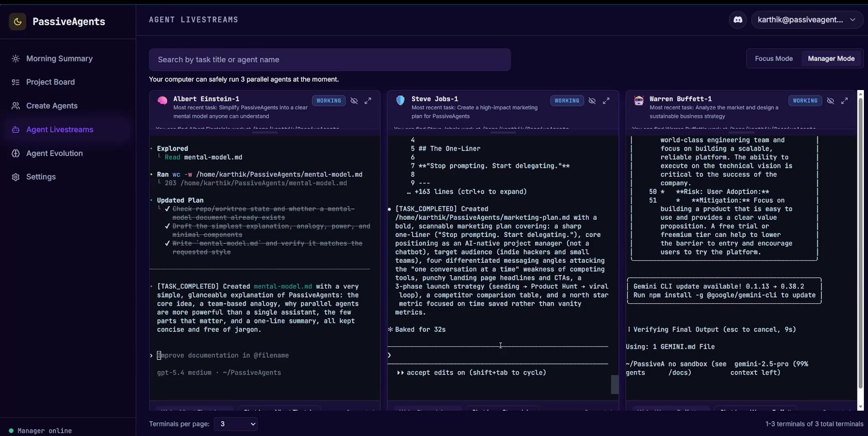Screen dimensions: 868x436
Task: Click Albert Einstein-1 brain avatar
Action: point(162,100)
